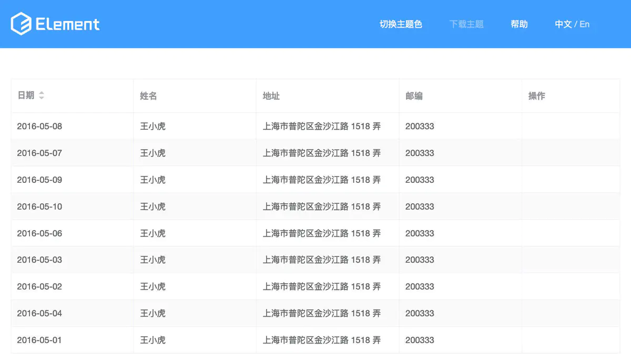
Task: Sort dates descending using the downward caret
Action: pos(42,98)
